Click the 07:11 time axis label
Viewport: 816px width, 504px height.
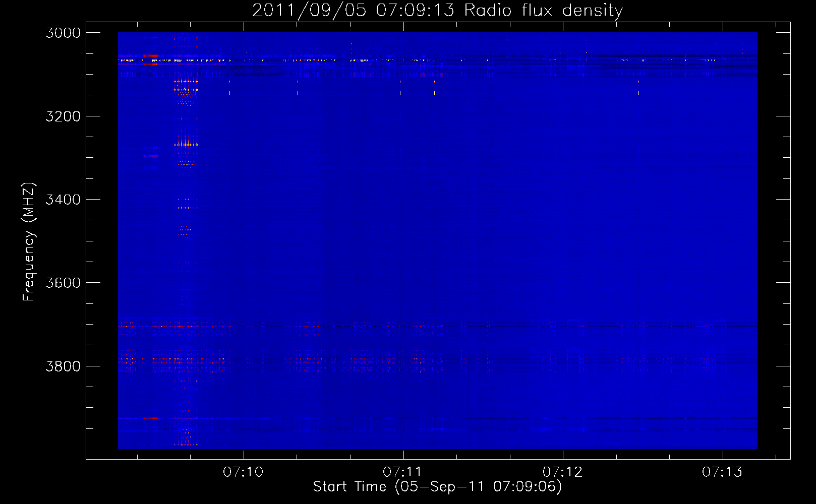tap(403, 472)
